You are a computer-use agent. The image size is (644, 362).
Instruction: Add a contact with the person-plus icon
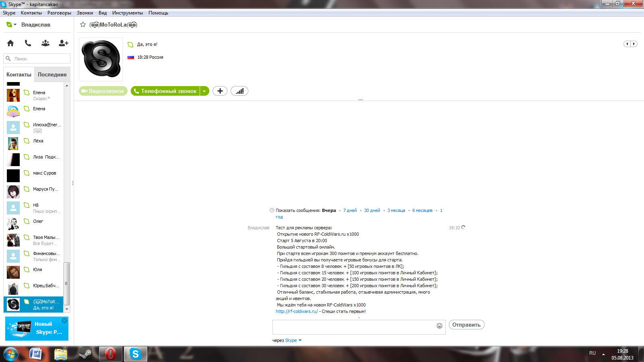(64, 43)
